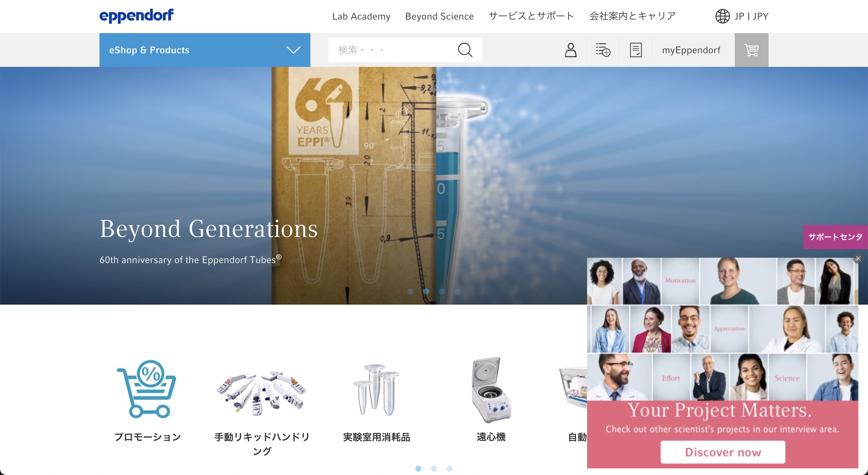Open the Beyond Science menu item
Viewport: 868px width, 475px height.
click(x=439, y=16)
